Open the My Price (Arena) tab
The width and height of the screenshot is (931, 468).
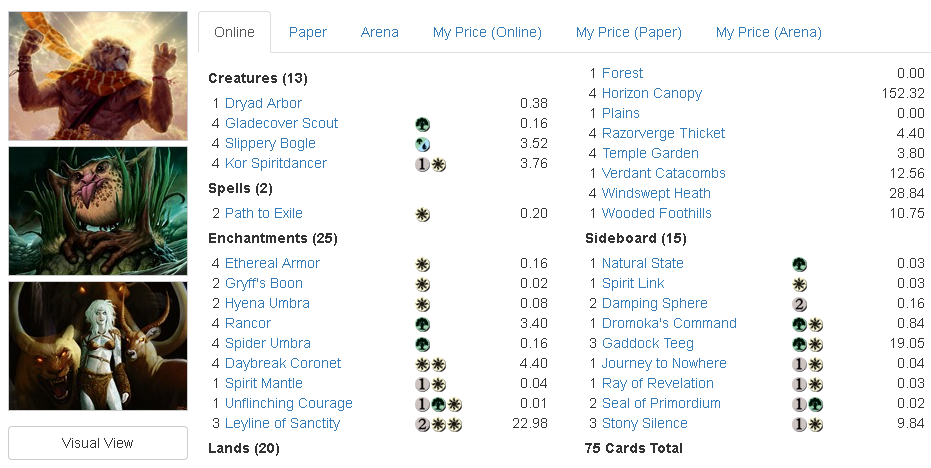point(768,32)
